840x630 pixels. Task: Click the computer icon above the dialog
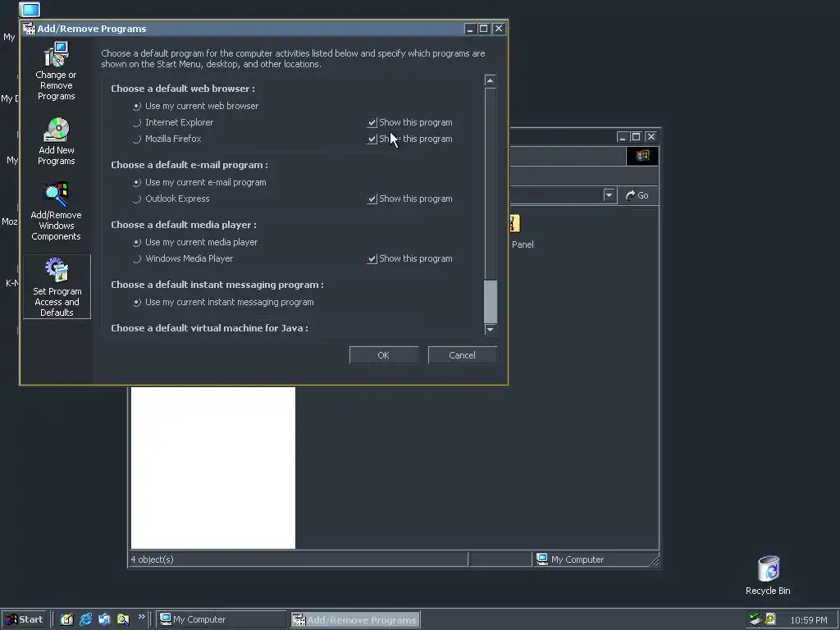pyautogui.click(x=30, y=10)
